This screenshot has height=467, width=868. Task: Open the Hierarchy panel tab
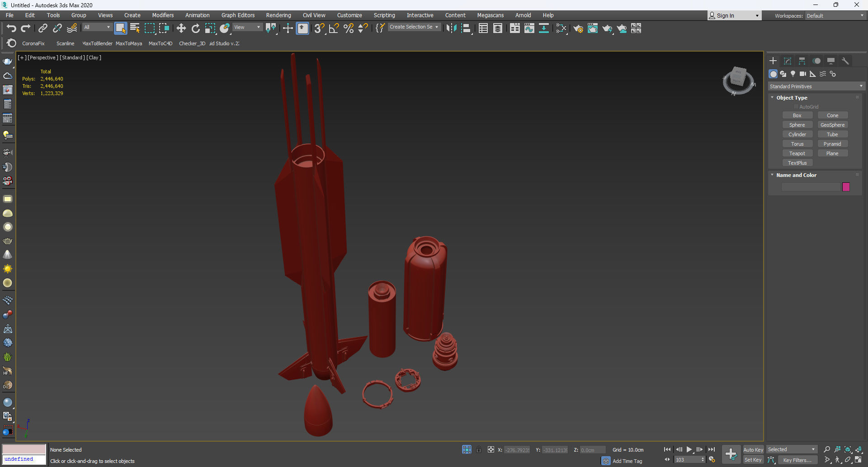click(802, 61)
